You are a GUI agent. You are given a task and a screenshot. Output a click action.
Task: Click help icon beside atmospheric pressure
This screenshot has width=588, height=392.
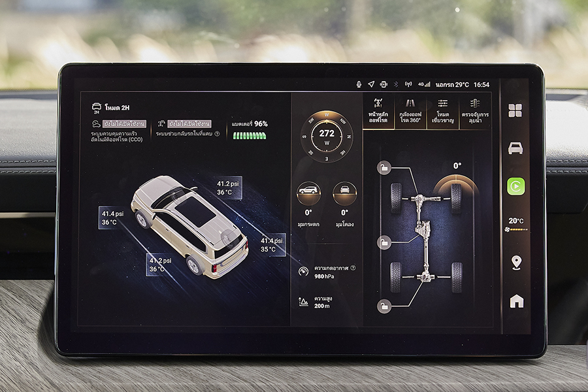(353, 268)
